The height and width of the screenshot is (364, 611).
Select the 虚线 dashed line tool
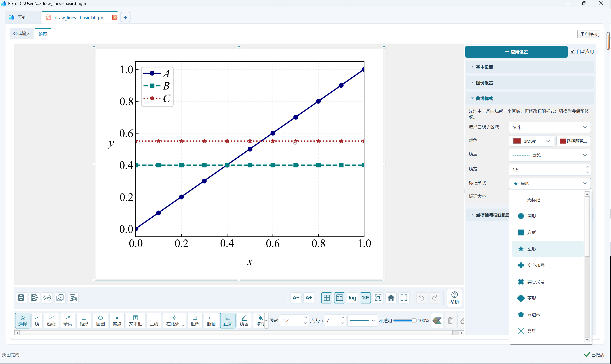point(51,320)
